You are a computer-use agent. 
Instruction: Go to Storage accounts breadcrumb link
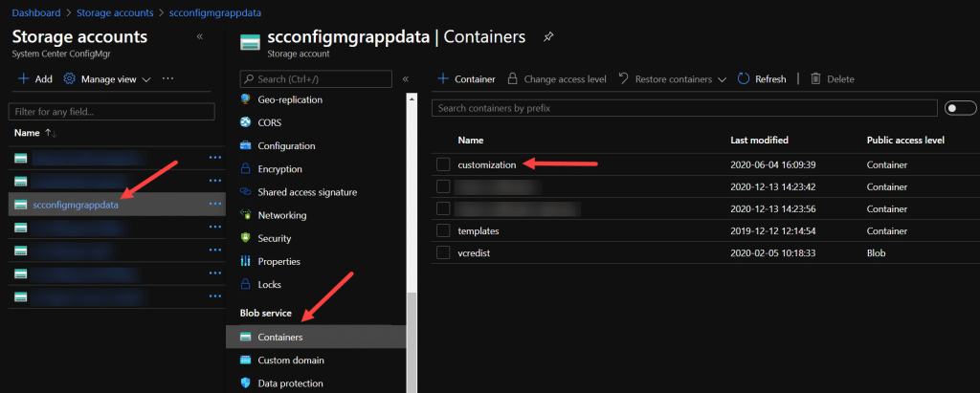coord(115,12)
